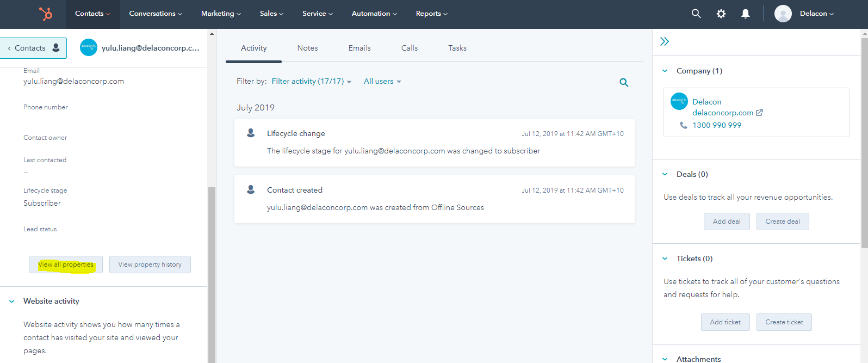Open the Filter activity (17/17) dropdown
The height and width of the screenshot is (363, 868).
click(x=312, y=81)
